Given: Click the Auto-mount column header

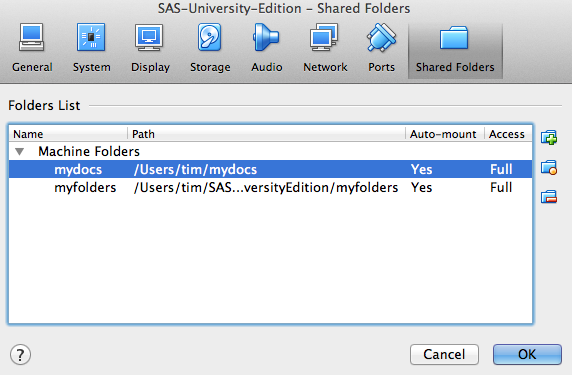Looking at the screenshot, I should click(445, 134).
